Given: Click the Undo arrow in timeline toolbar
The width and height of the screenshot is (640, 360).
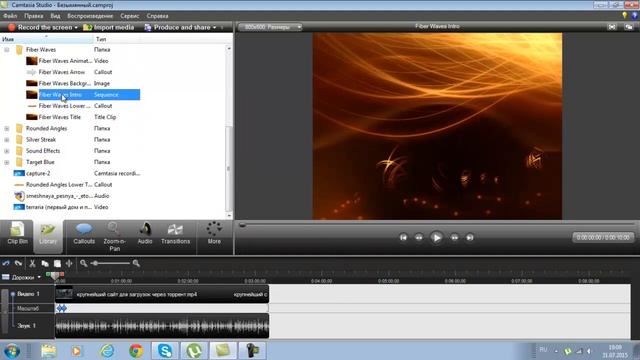Looking at the screenshot, I should tap(6, 263).
